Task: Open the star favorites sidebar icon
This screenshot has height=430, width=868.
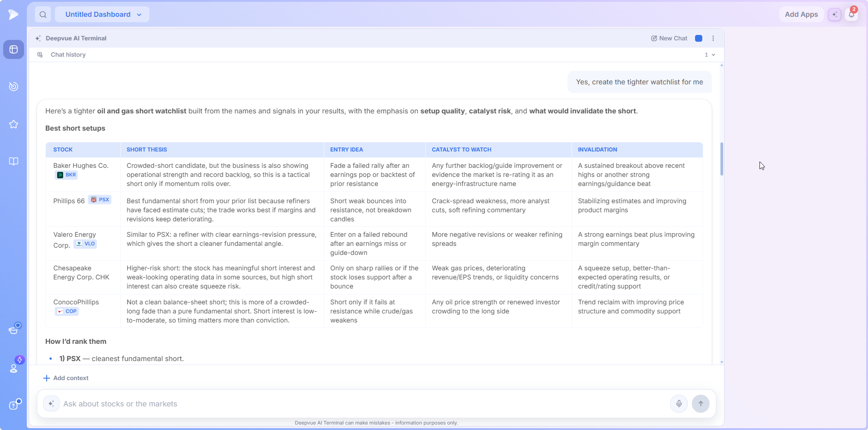Action: (14, 124)
